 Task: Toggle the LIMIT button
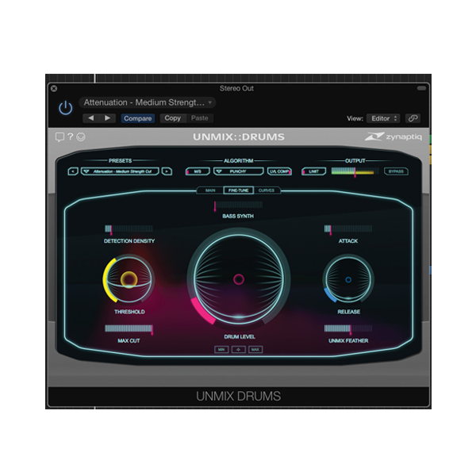(314, 171)
